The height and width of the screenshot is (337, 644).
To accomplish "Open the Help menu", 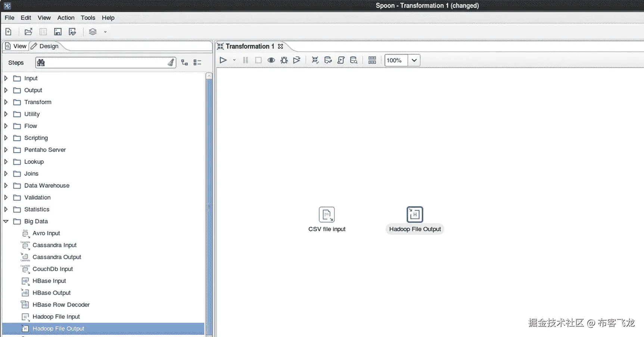I will click(108, 18).
